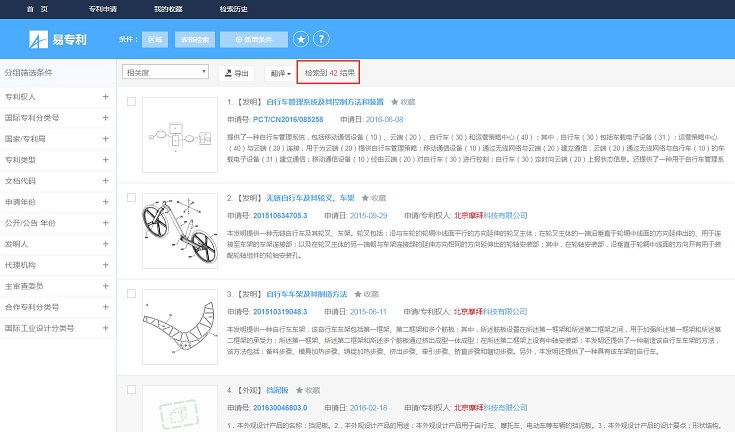
Task: Select checkbox of 无链自行车 result
Action: click(x=129, y=198)
